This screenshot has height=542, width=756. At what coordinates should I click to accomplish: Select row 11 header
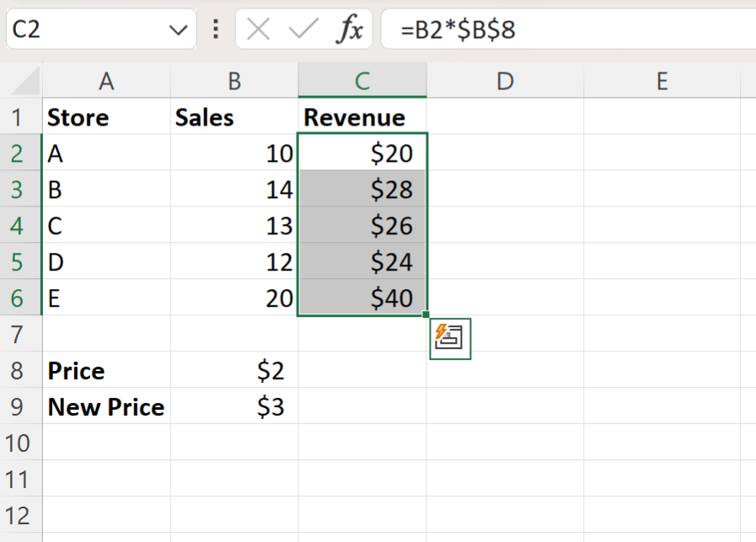[x=21, y=479]
